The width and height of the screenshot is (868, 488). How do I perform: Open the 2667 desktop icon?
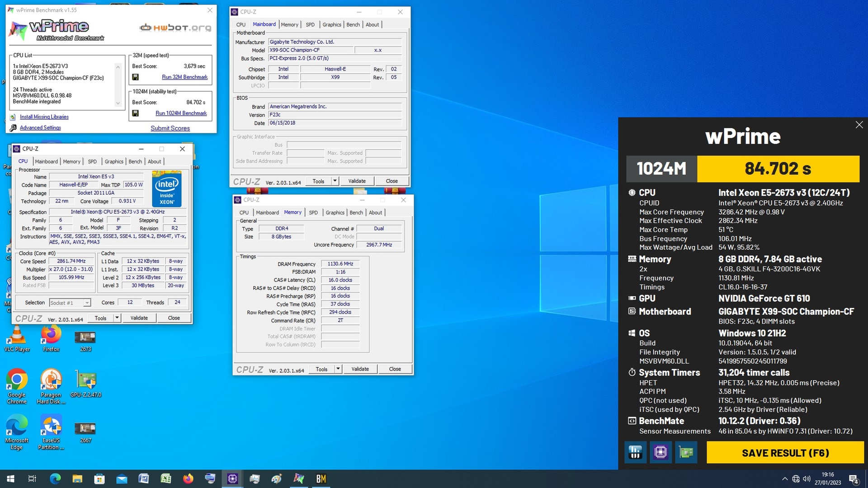(85, 432)
